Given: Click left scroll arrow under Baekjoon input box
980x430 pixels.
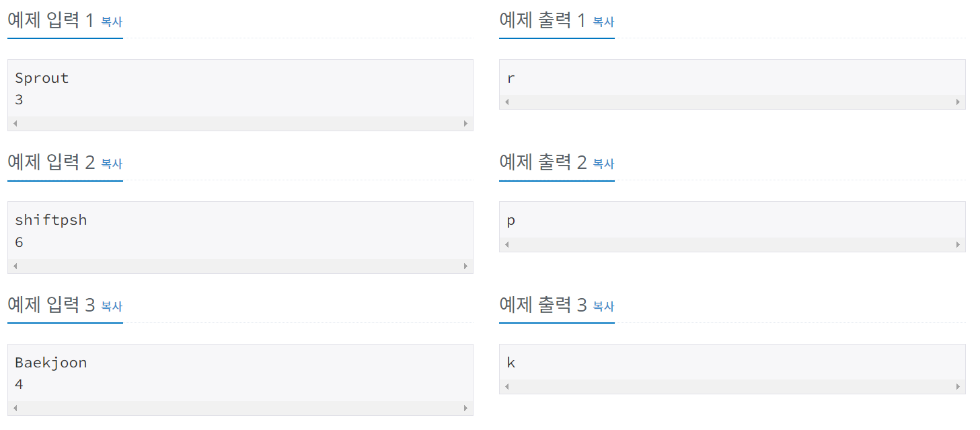Looking at the screenshot, I should pos(13,408).
